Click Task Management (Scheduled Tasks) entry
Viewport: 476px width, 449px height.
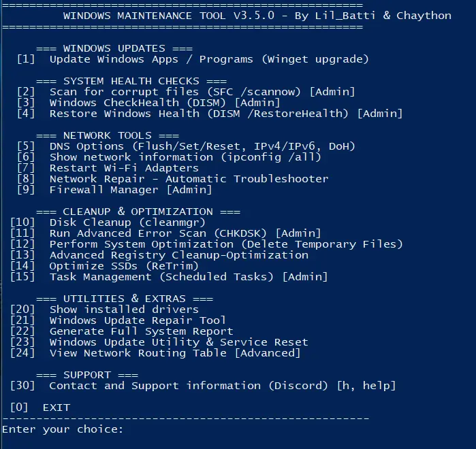[188, 277]
